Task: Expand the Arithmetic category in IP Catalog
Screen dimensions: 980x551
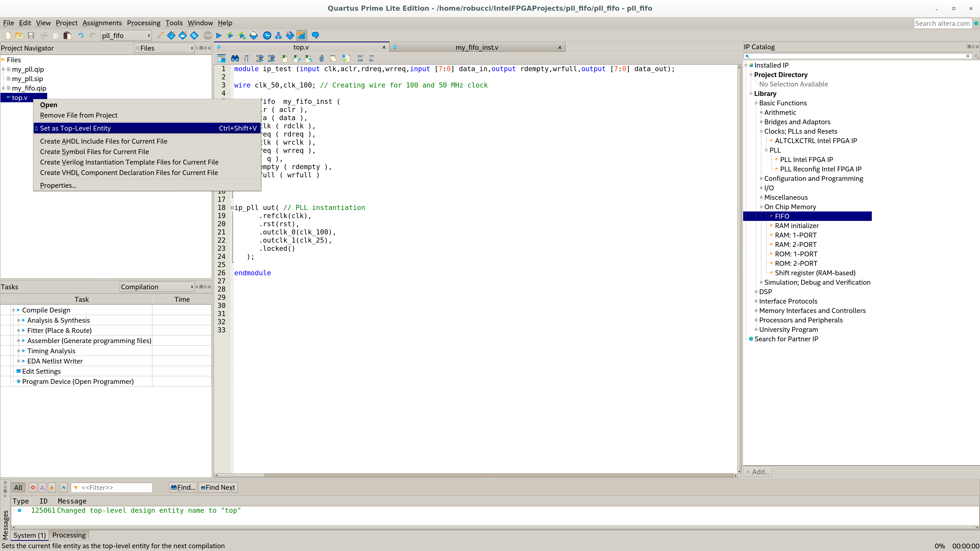Action: point(761,112)
